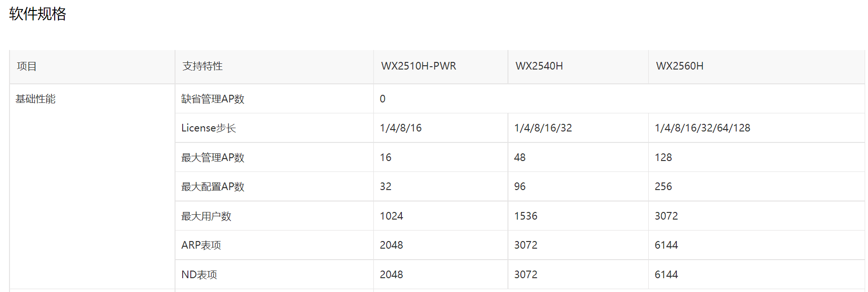Select the WX2560H column header
The height and width of the screenshot is (292, 868).
tap(680, 66)
